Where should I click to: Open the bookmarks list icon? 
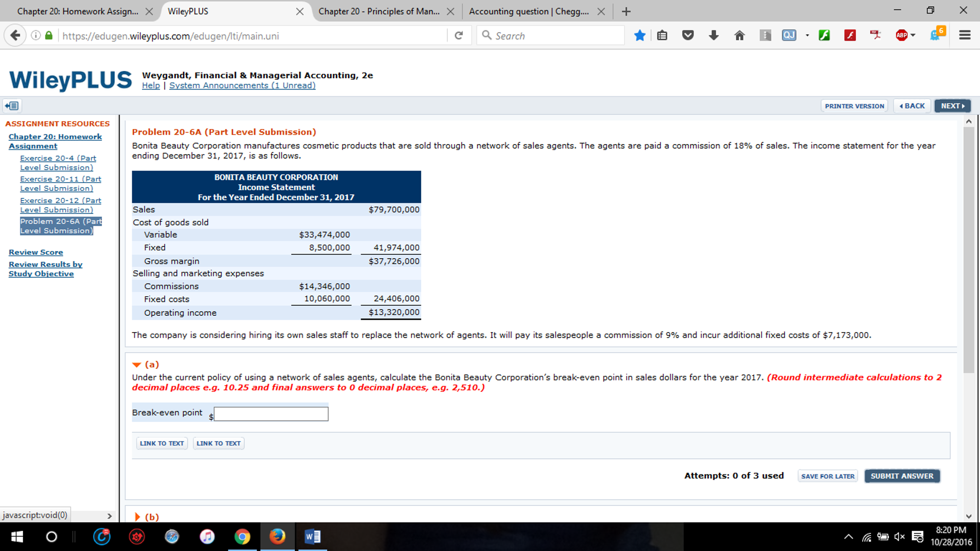662,35
